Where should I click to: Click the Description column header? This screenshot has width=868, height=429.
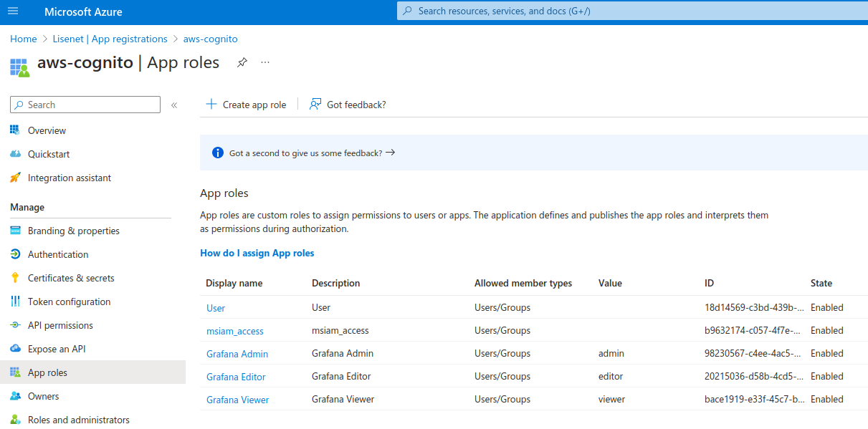[x=336, y=283]
